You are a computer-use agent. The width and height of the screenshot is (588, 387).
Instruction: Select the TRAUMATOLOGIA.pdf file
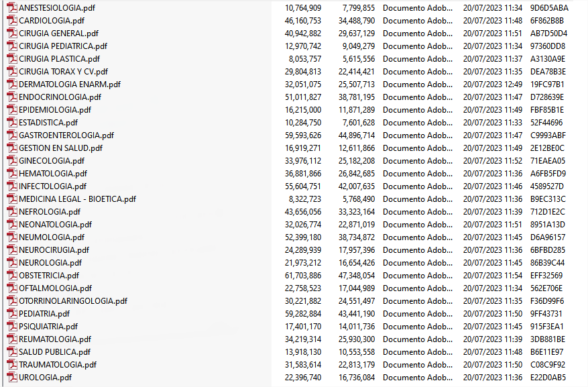pyautogui.click(x=58, y=365)
